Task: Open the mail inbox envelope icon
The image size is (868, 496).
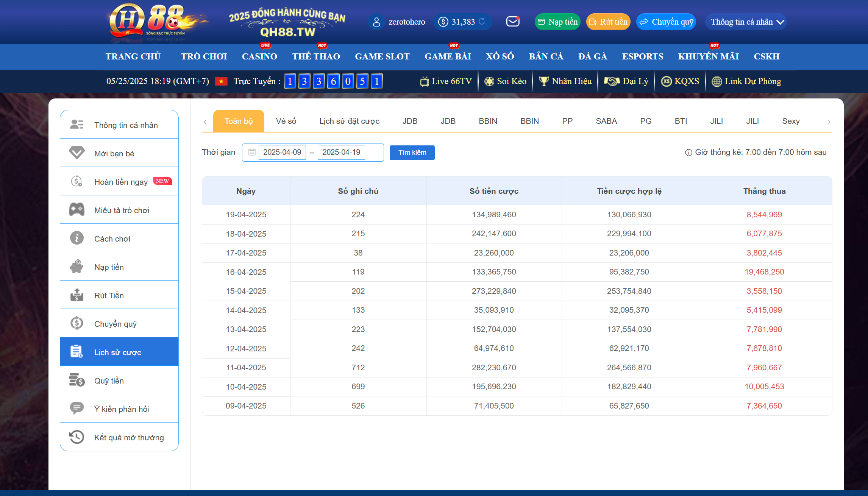Action: tap(513, 22)
